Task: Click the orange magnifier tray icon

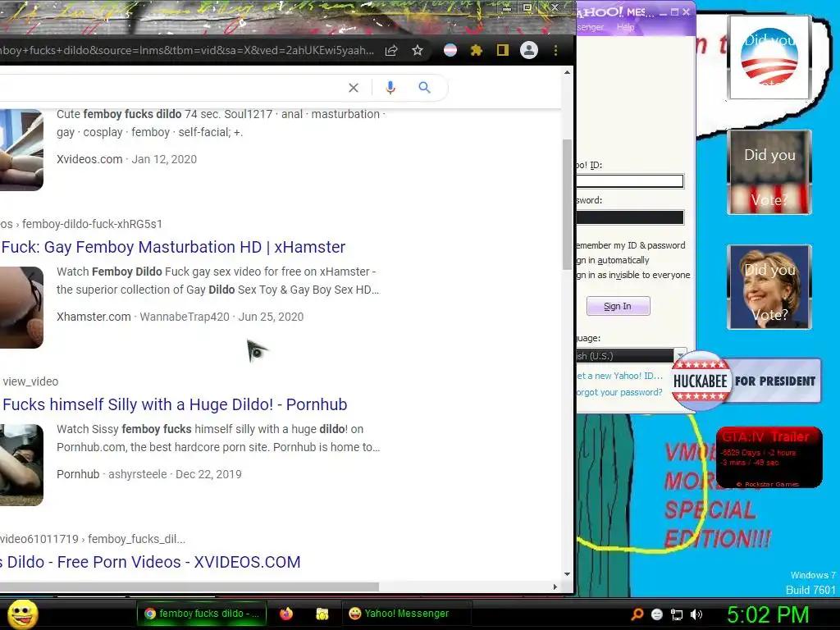Action: 637,614
